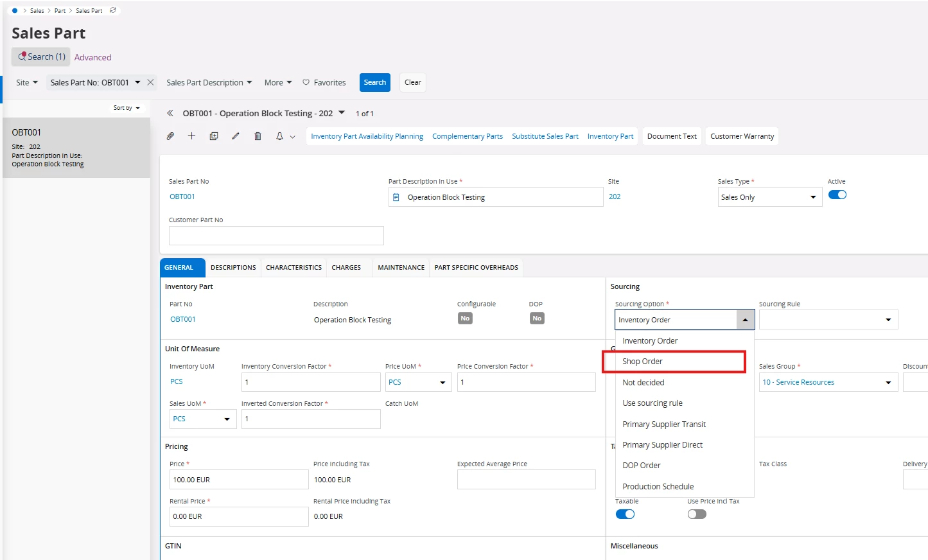Open Inventory Part Availability Planning link
Viewport: 928px width, 560px height.
pyautogui.click(x=367, y=136)
